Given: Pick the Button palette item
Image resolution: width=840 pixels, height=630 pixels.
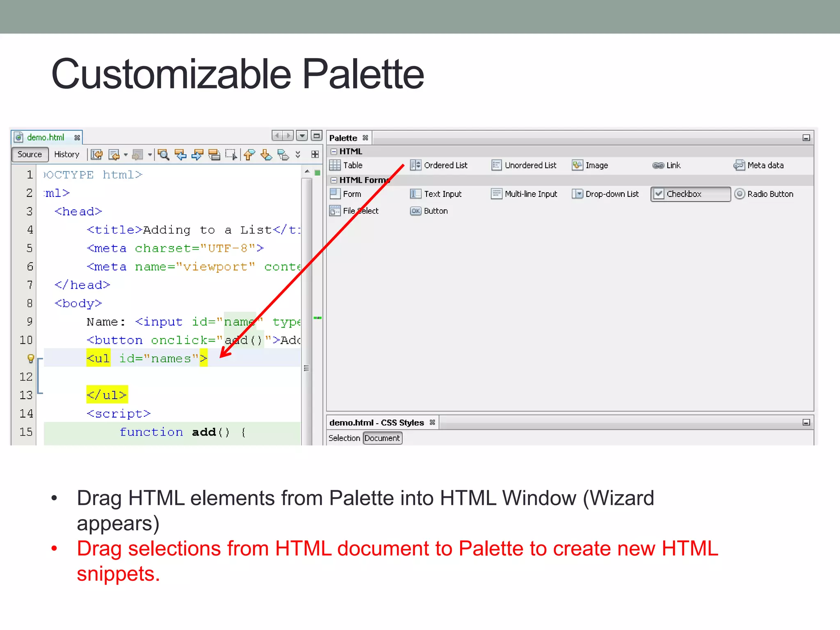Looking at the screenshot, I should pos(429,211).
